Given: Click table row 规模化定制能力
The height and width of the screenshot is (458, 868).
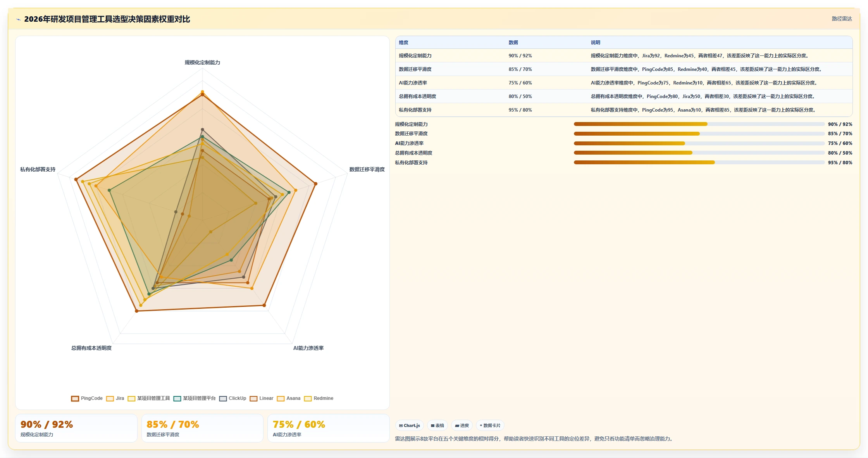Looking at the screenshot, I should tap(624, 56).
